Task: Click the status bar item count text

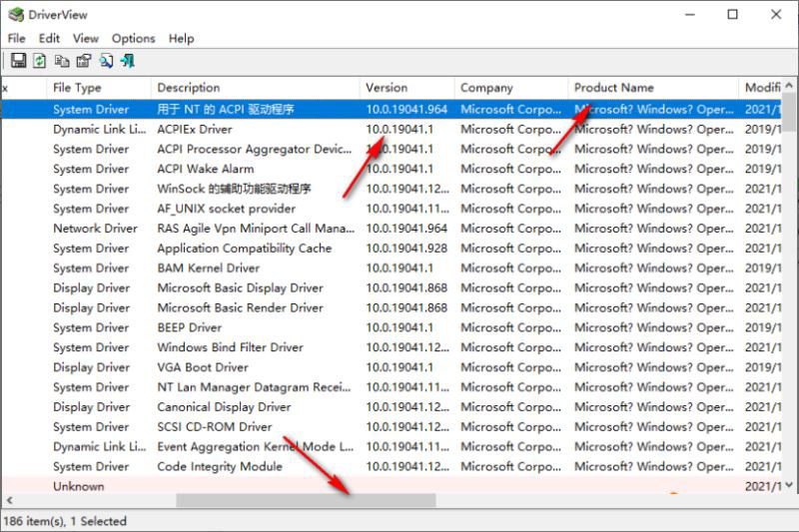Action: coord(65,521)
